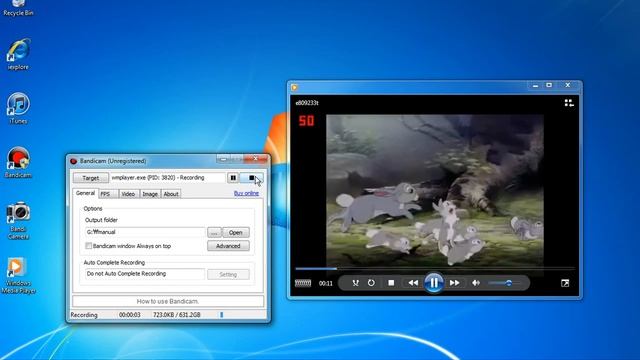Launch the iexplore desktop shortcut

[x=18, y=54]
